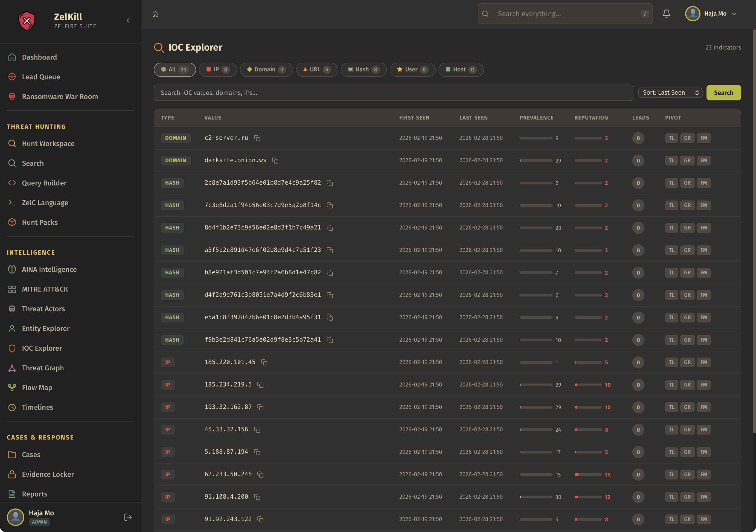Collapse the sidebar with the chevron

click(128, 21)
